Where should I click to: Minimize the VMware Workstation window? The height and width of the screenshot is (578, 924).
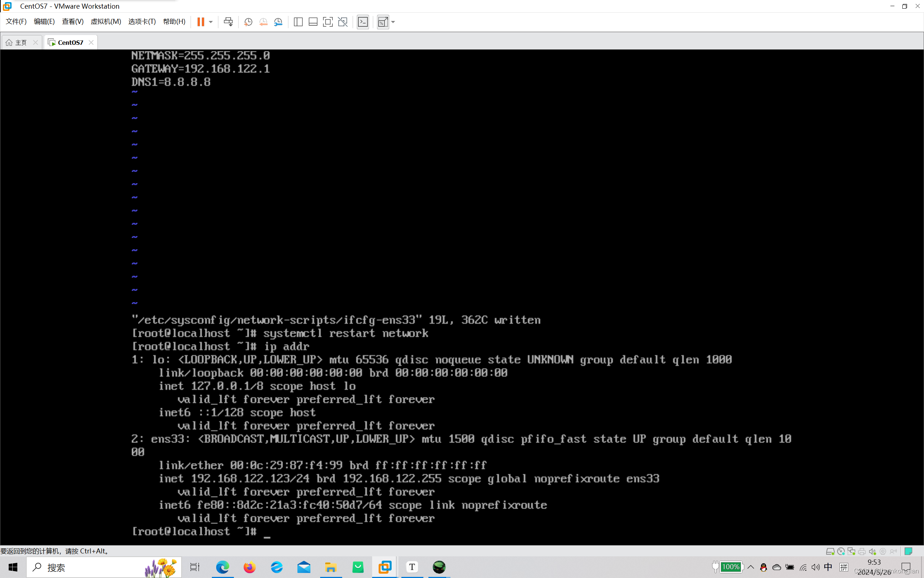point(892,6)
